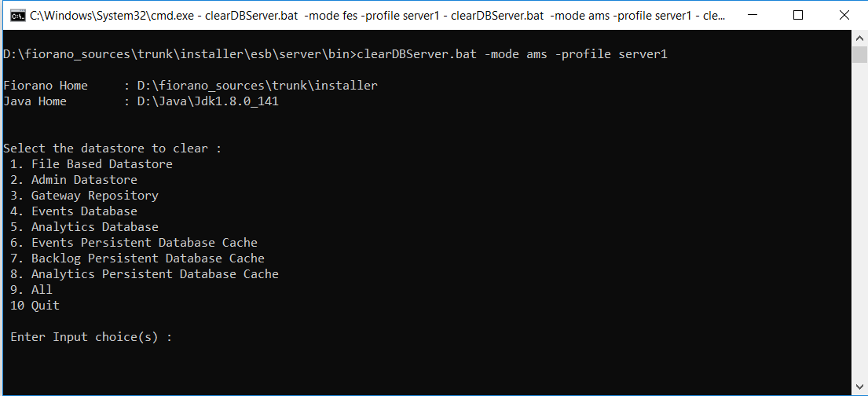
Task: Click the 'File Based Datastore' option line
Action: 91,164
